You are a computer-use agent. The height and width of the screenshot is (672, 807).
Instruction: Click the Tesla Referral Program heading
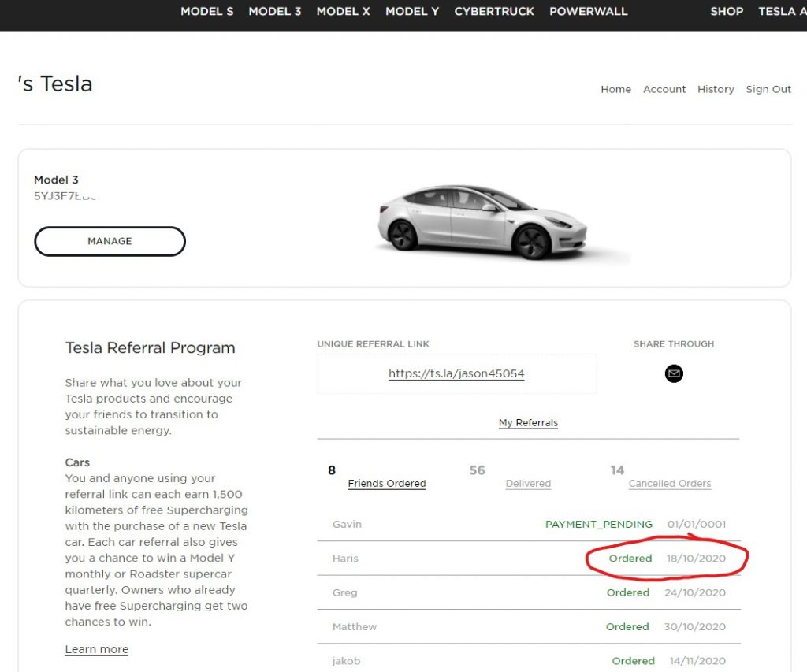coord(151,348)
